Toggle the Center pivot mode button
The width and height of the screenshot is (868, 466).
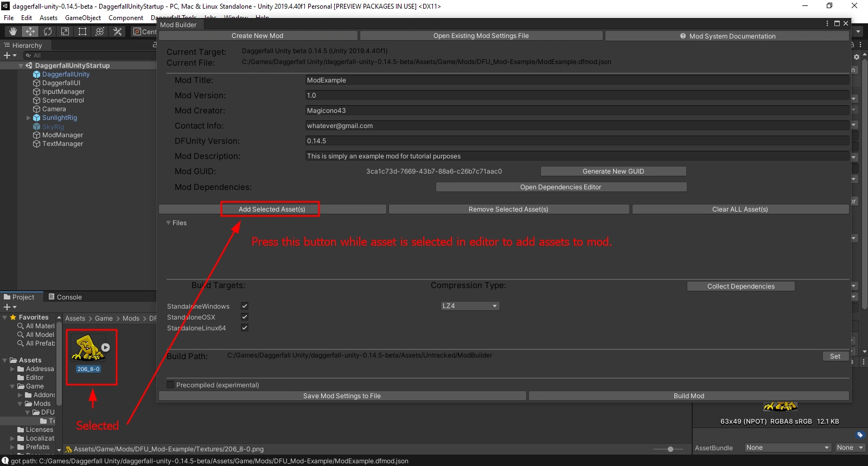point(145,31)
